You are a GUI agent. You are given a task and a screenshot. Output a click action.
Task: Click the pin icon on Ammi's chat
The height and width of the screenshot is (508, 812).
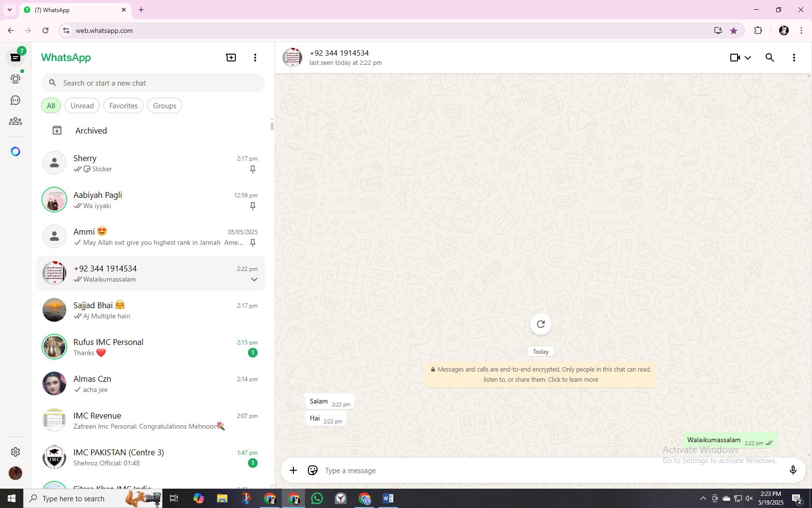pos(252,243)
